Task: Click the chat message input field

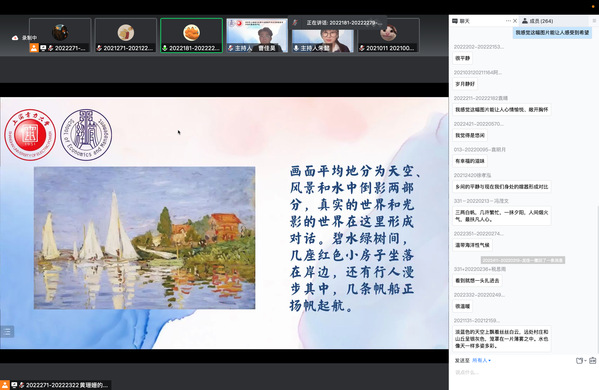Action: point(523,372)
